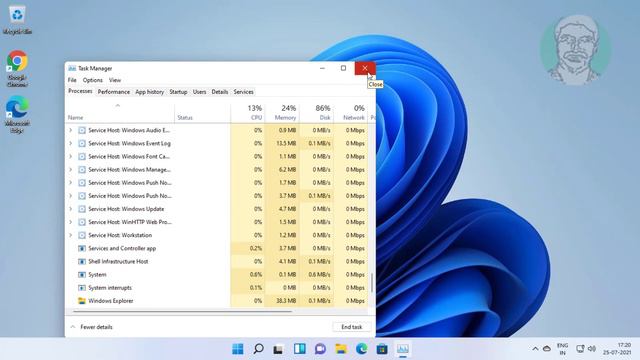Open the File menu
The width and height of the screenshot is (640, 360).
tap(72, 80)
